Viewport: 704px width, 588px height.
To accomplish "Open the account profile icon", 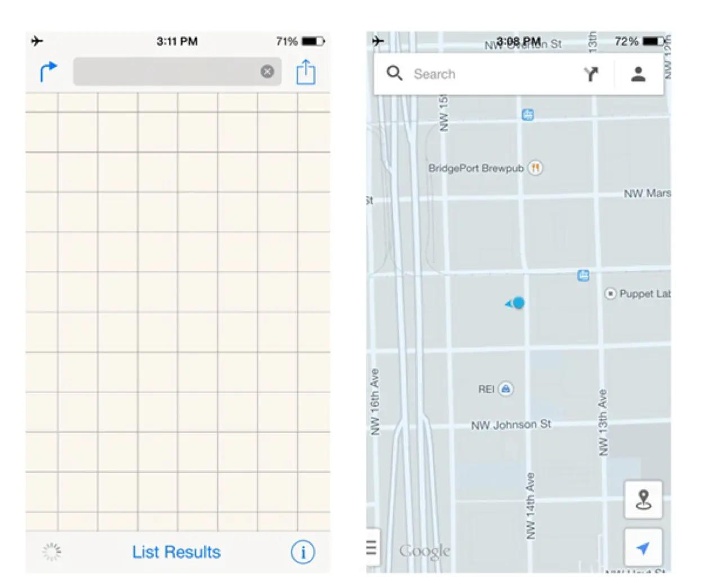I will click(638, 74).
